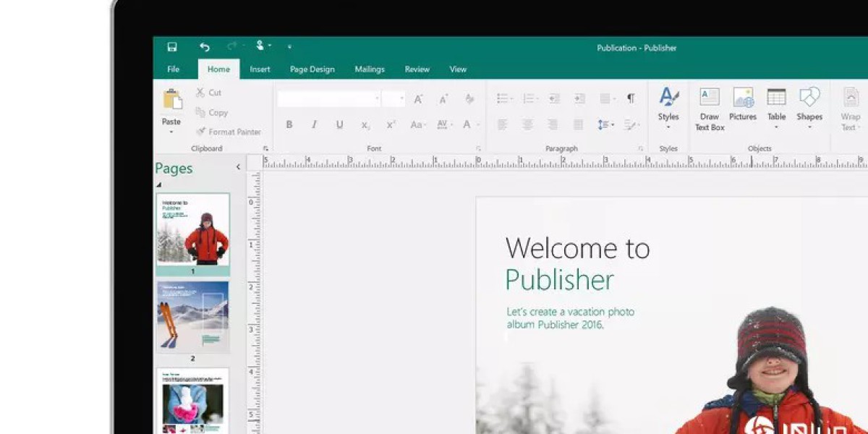Open the Page Design tab
Screen dimensions: 868x434
312,69
